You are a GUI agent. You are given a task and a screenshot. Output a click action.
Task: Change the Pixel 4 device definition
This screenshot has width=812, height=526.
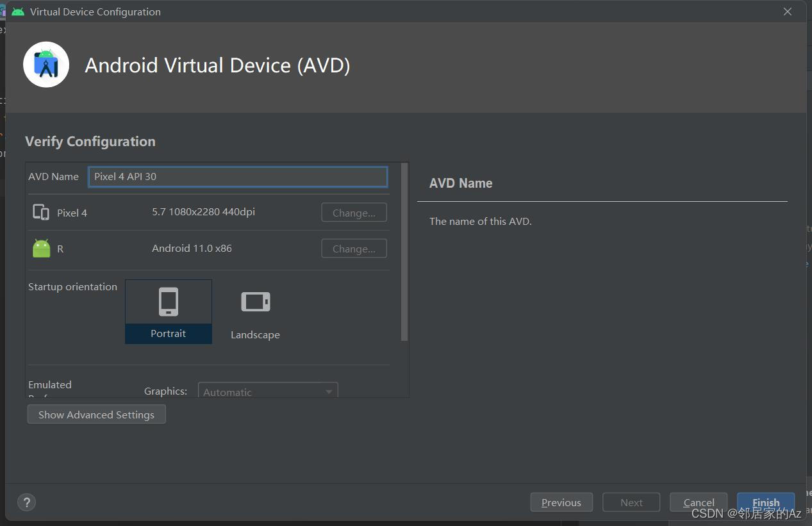(x=354, y=213)
